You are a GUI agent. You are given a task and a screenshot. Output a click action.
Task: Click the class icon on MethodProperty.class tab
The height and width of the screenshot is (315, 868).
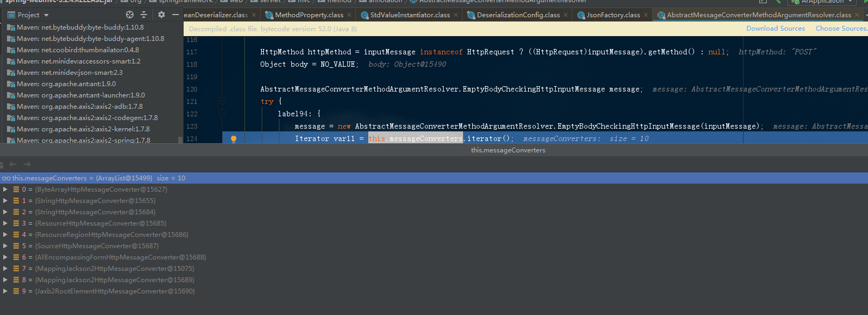click(x=269, y=15)
